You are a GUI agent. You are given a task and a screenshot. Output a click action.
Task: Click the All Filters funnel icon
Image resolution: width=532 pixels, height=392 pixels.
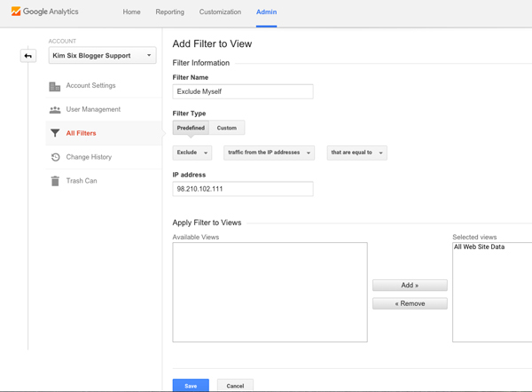point(55,133)
